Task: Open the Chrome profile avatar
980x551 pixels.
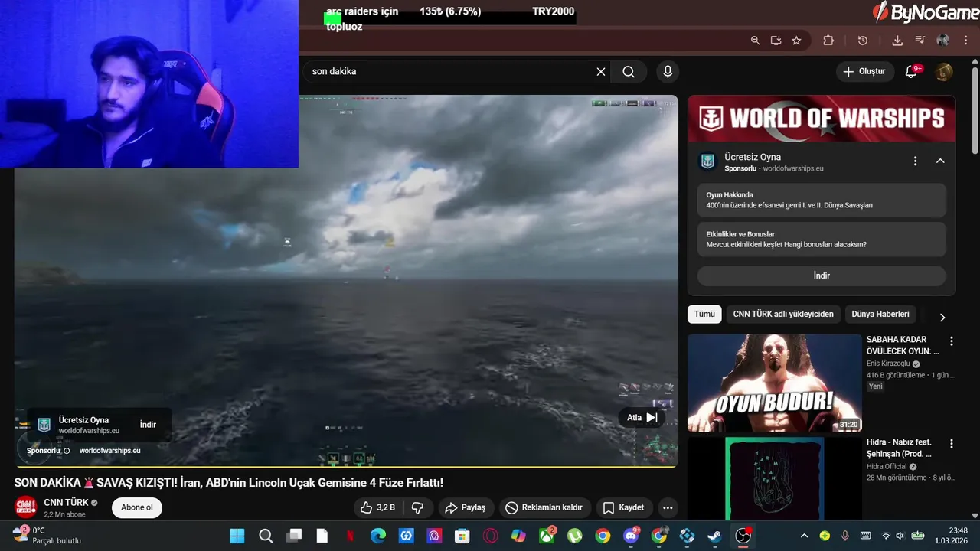Action: [x=942, y=41]
